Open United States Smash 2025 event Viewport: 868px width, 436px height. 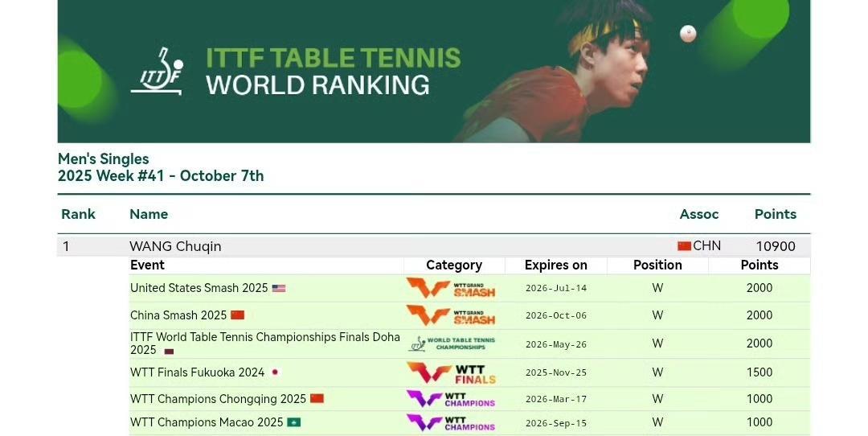coord(199,288)
